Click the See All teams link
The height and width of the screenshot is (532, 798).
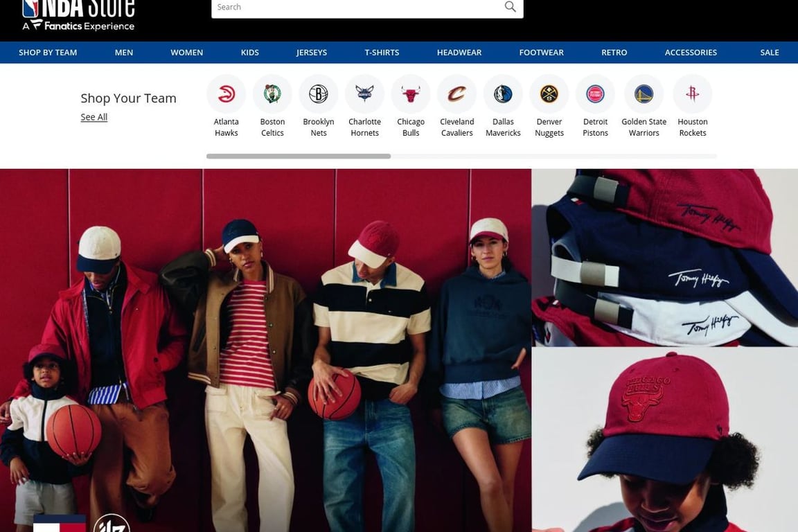coord(94,117)
